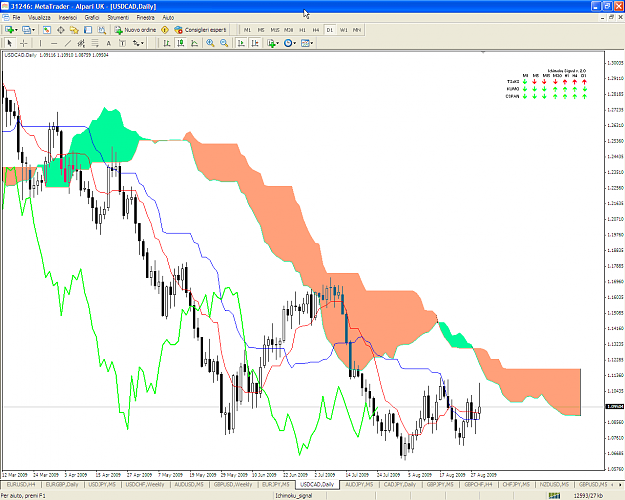Image resolution: width=625 pixels, height=500 pixels.
Task: Switch to USDCHF,Weekly chart tab
Action: click(x=145, y=484)
